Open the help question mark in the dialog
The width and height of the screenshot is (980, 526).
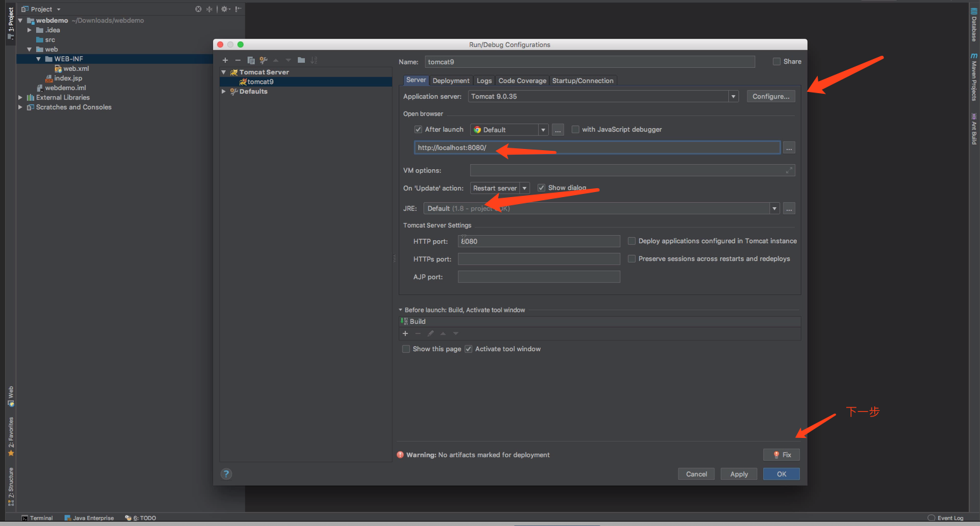226,473
